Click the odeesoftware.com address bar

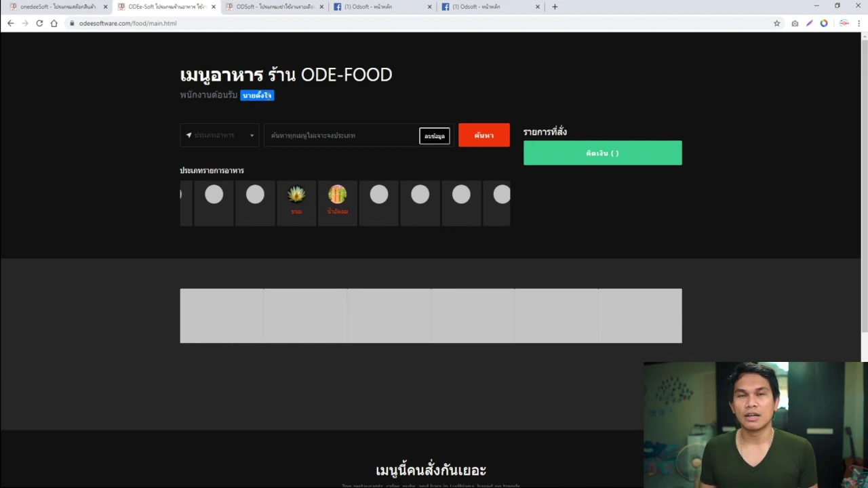pyautogui.click(x=420, y=23)
